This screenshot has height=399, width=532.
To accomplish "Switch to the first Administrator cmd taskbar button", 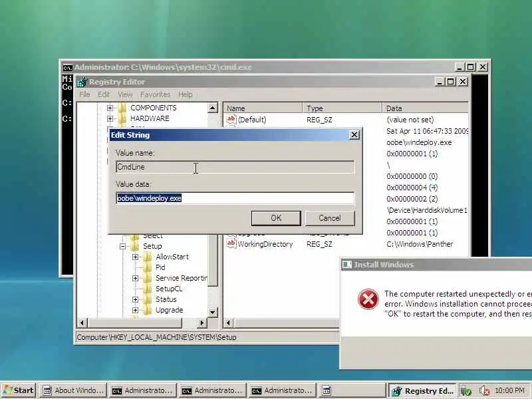I will click(x=143, y=390).
